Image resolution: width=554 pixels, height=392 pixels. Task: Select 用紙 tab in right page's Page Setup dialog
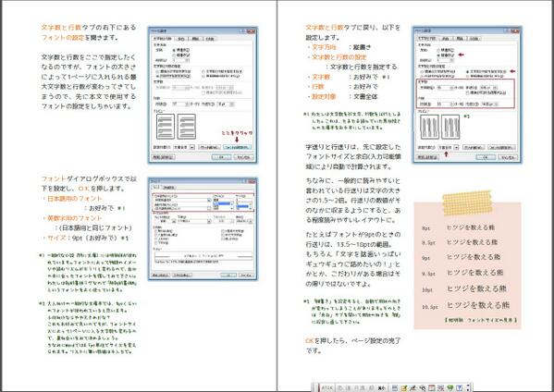click(x=460, y=39)
